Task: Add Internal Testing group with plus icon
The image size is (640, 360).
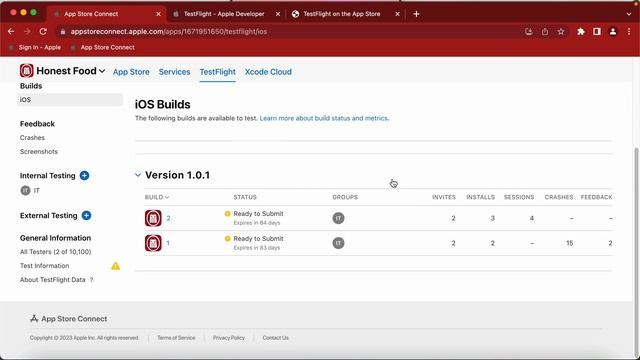Action: point(84,176)
